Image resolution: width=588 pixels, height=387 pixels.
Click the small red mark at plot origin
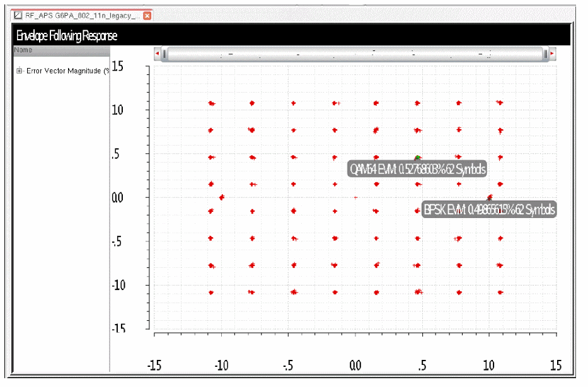[355, 197]
